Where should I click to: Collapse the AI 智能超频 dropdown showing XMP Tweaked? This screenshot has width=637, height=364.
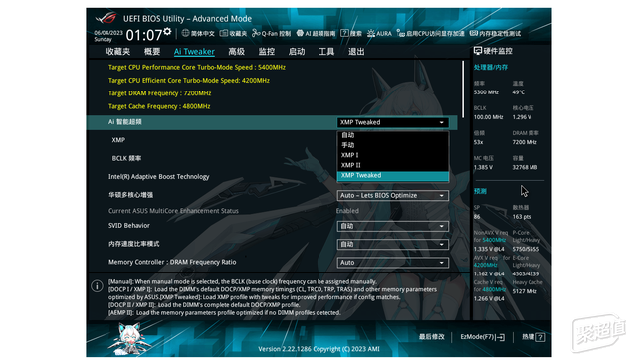393,122
